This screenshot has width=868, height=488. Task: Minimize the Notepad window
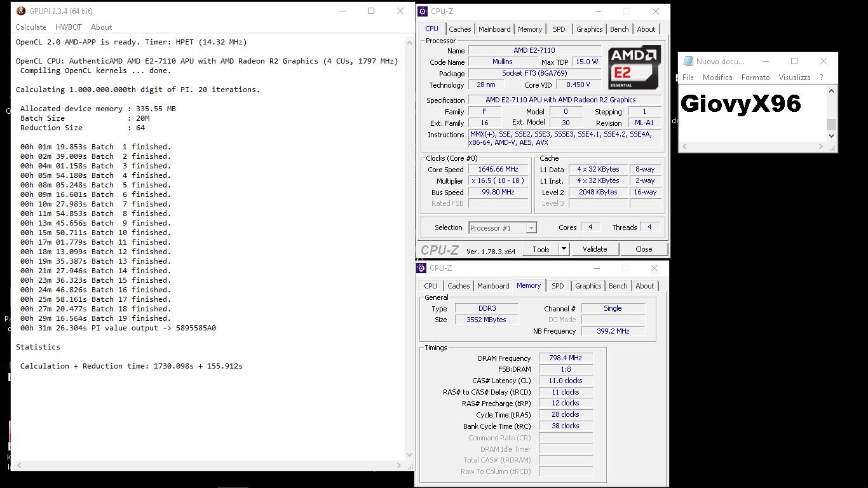pos(766,61)
